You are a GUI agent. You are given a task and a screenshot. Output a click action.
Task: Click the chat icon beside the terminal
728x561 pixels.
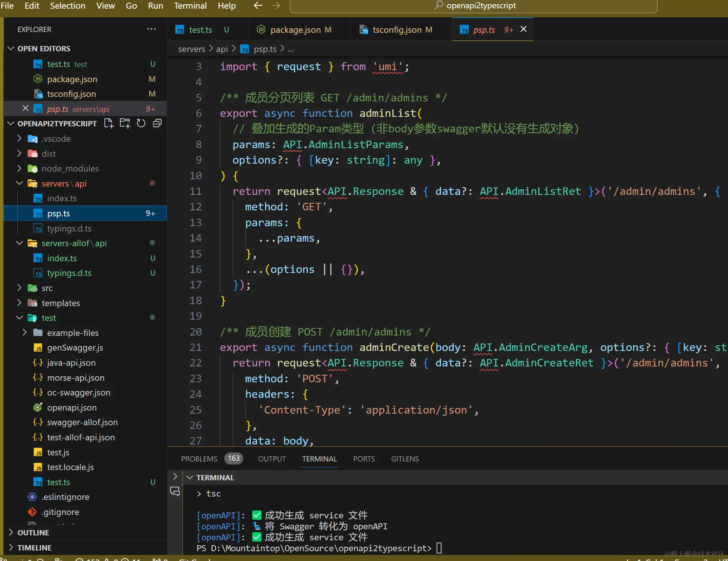(175, 491)
